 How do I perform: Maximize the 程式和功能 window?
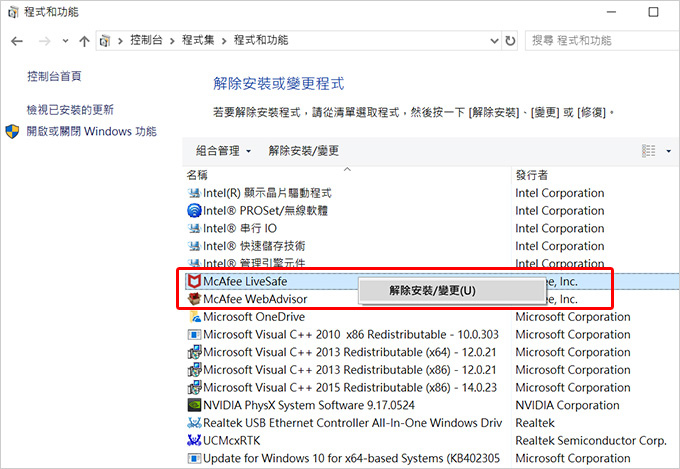coord(653,12)
